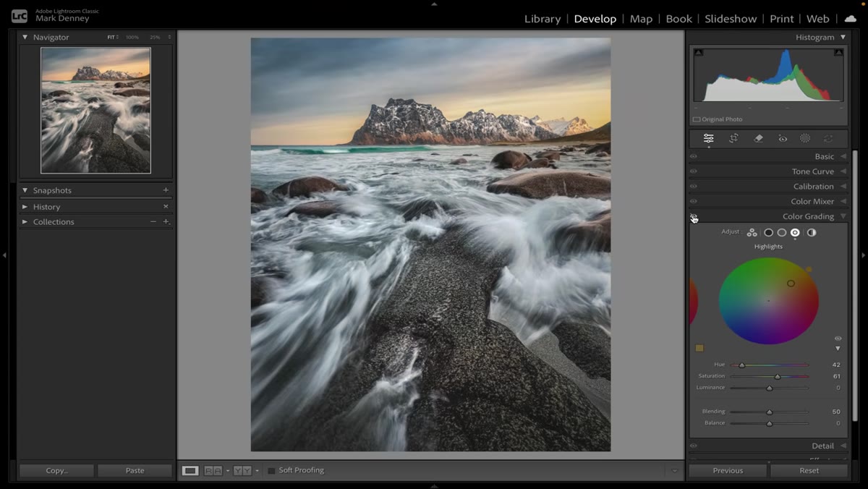The height and width of the screenshot is (489, 868).
Task: Expand the Basic panel
Action: (x=843, y=156)
